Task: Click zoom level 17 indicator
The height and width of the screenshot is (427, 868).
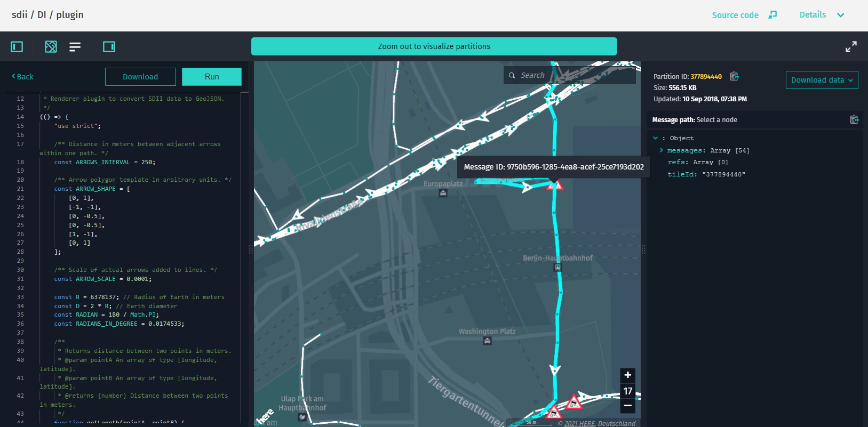Action: point(628,391)
